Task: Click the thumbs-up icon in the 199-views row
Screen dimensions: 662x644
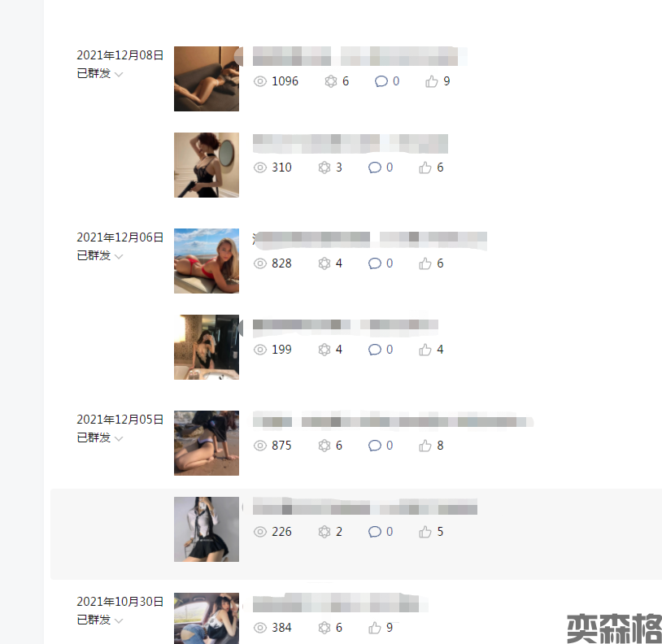Action: point(425,350)
